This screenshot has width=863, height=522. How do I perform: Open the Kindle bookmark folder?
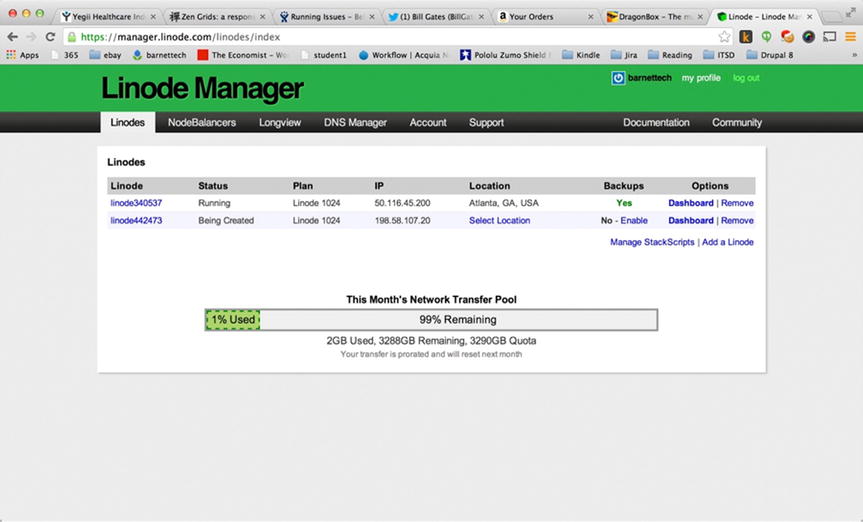pos(581,55)
